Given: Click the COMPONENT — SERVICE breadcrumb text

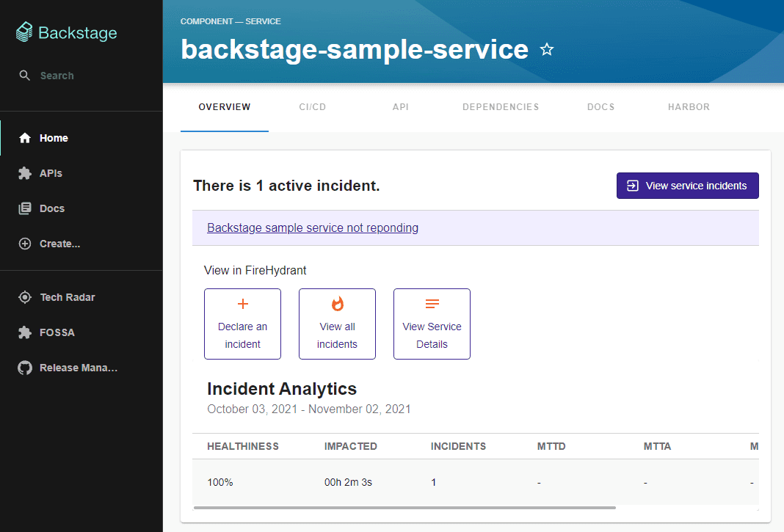Looking at the screenshot, I should coord(231,21).
